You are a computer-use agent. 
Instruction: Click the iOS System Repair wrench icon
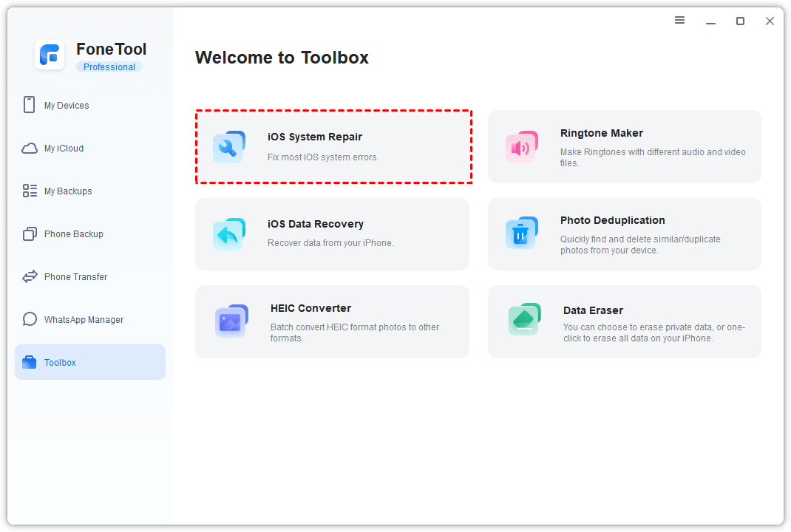tap(228, 147)
